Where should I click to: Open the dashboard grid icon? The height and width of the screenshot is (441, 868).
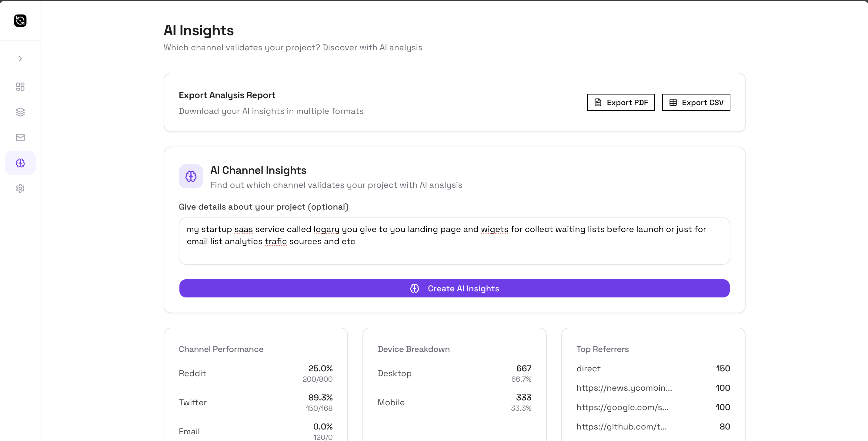(x=20, y=87)
